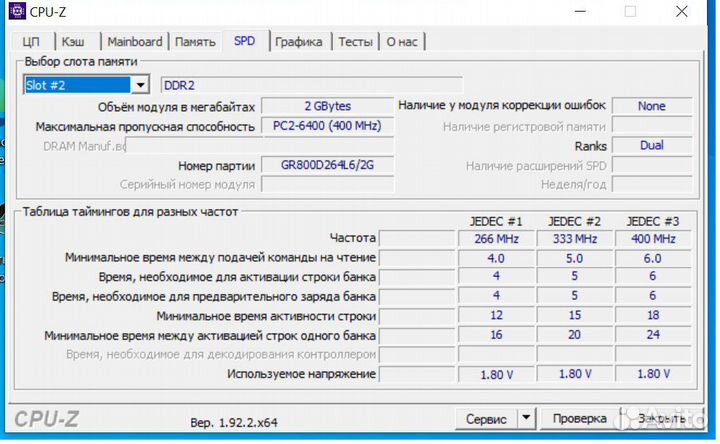Click the Сервис button
The image size is (720, 444).
click(486, 419)
